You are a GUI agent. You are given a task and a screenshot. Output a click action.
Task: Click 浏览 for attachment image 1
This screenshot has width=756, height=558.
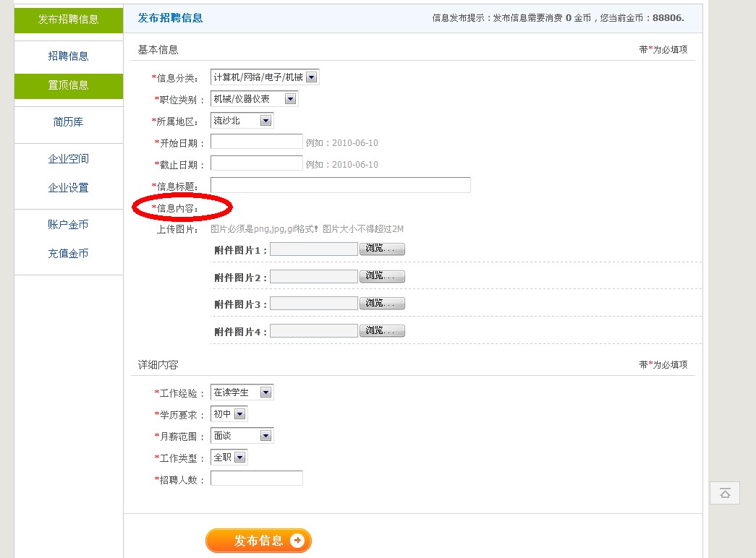point(382,249)
